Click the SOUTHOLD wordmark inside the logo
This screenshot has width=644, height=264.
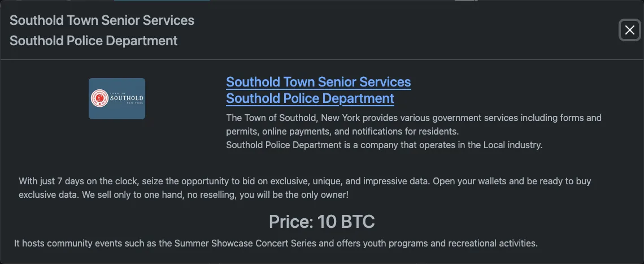(x=126, y=98)
